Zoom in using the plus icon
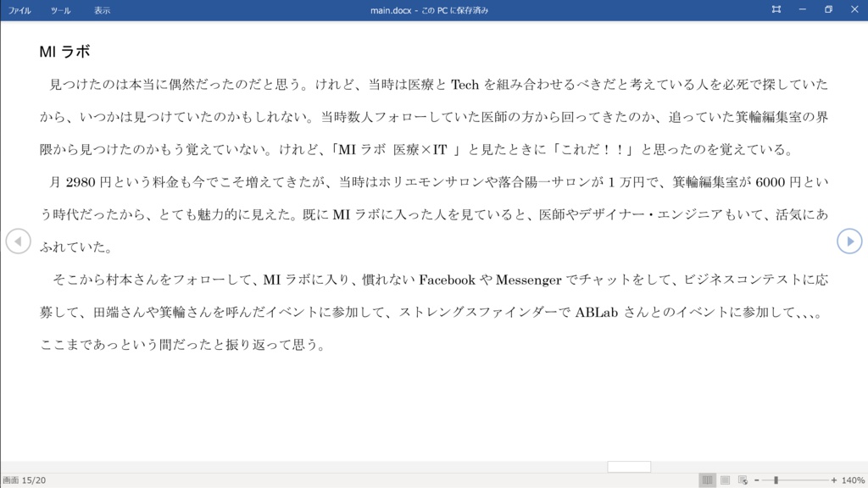The height and width of the screenshot is (488, 868). coord(835,480)
